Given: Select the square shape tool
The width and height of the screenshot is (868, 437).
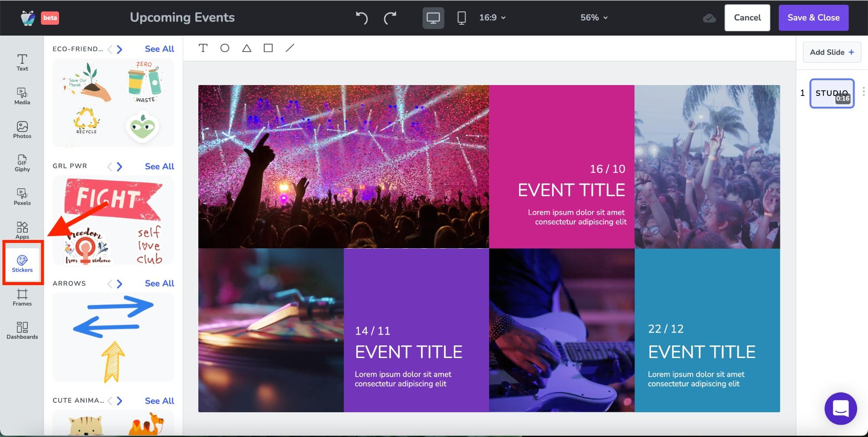Looking at the screenshot, I should (x=268, y=48).
